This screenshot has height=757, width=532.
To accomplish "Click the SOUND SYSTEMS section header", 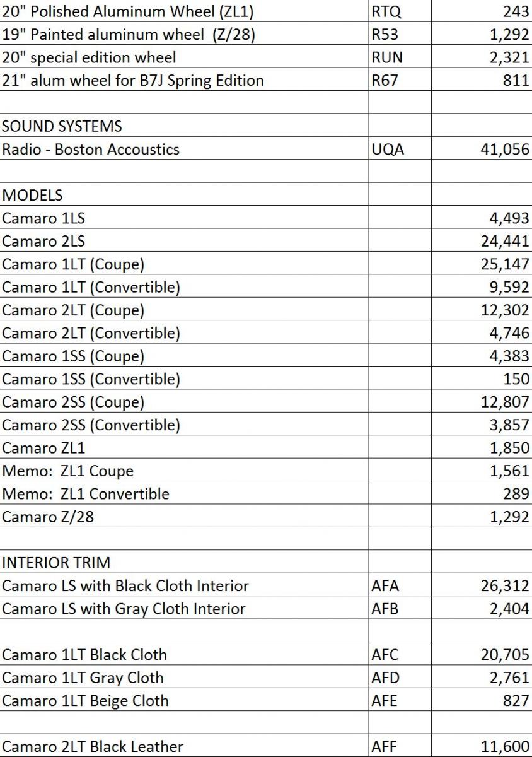I will click(x=62, y=126).
